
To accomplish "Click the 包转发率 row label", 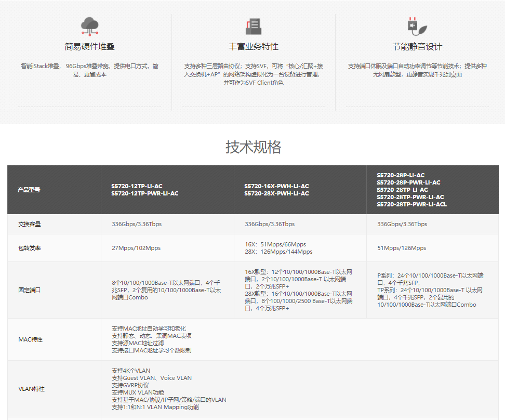I will [29, 248].
